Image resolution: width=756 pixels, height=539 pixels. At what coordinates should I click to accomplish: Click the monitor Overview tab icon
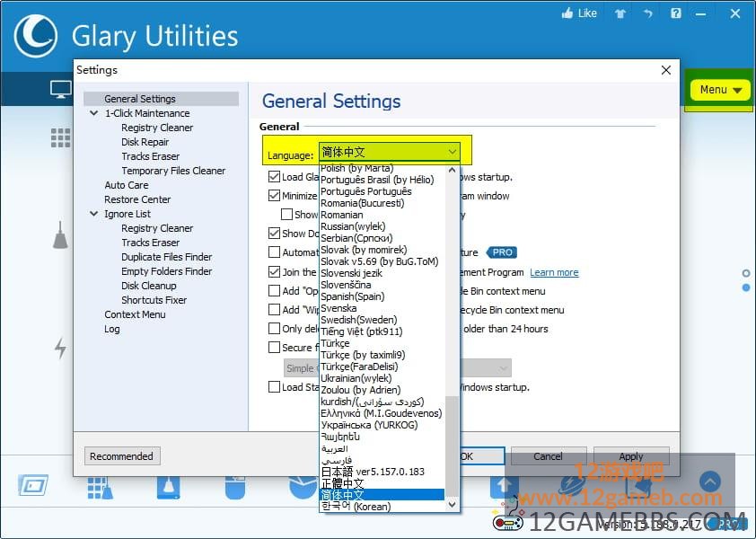coord(61,89)
